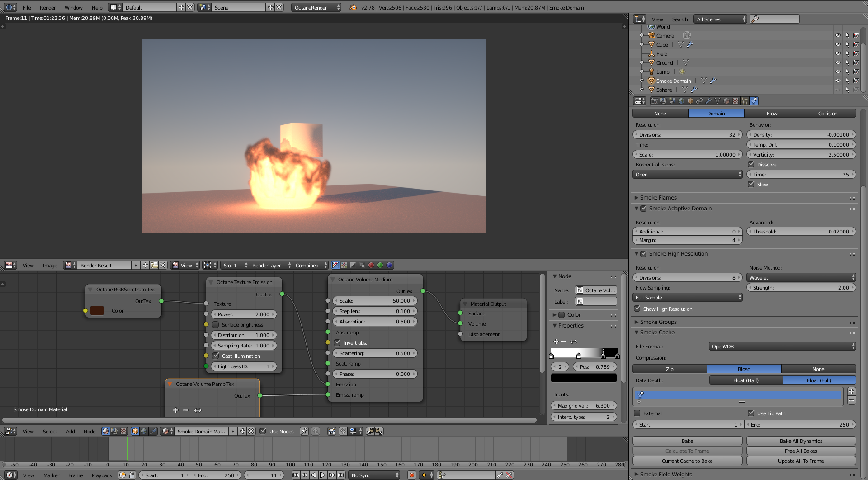Screen dimensions: 868x480
Task: Switch to the Flow smoke type tab
Action: click(772, 114)
